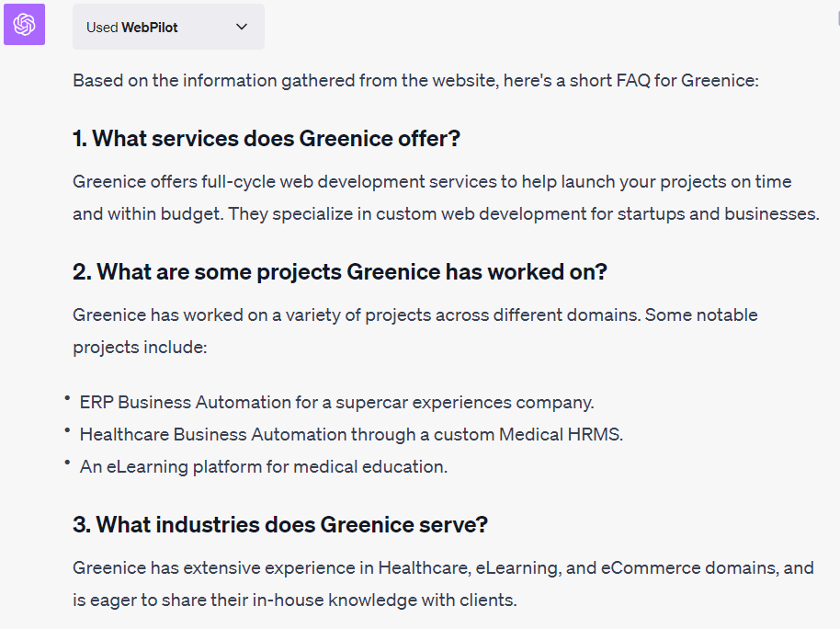Click the 'Healthcare Business Automation' bullet item
This screenshot has width=840, height=629.
coord(351,434)
